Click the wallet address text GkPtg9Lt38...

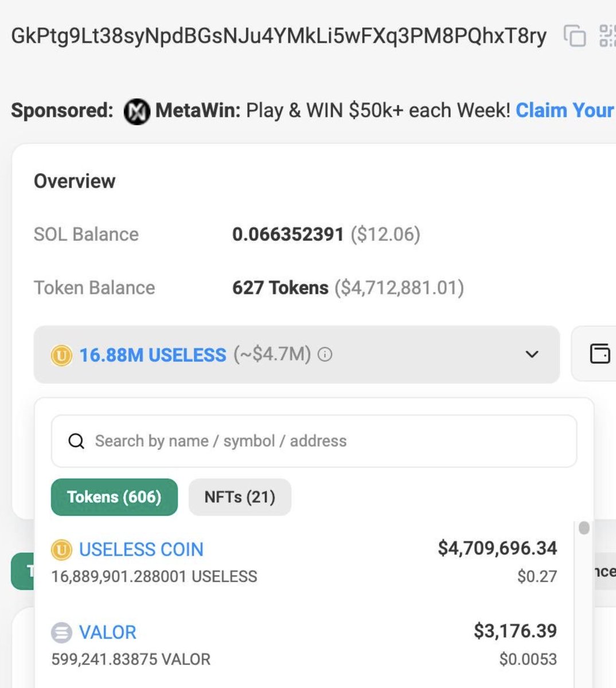(x=279, y=36)
